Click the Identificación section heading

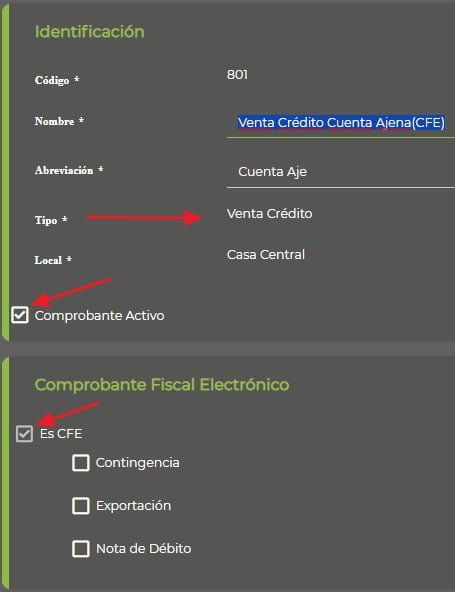tap(89, 32)
